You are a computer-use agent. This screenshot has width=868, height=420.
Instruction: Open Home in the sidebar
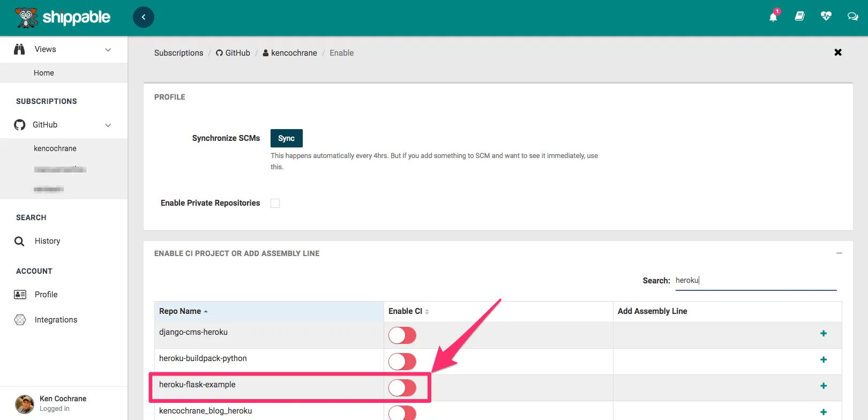tap(44, 73)
